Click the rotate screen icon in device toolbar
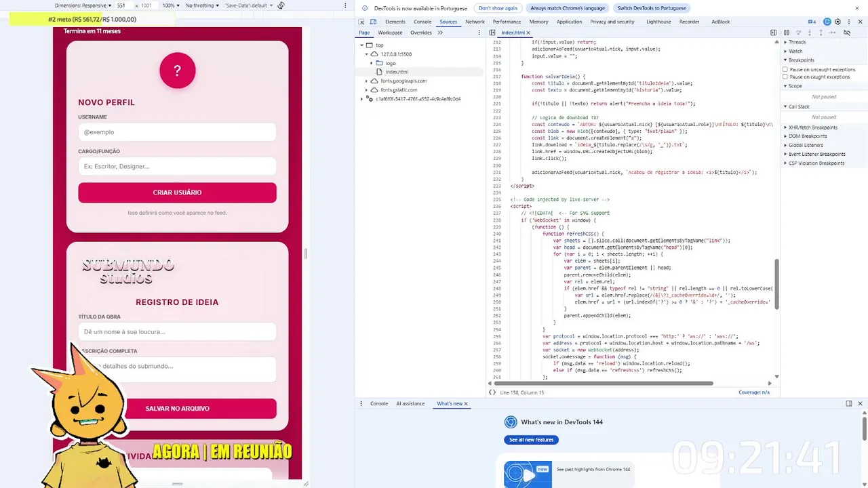868x488 pixels. [x=281, y=5]
